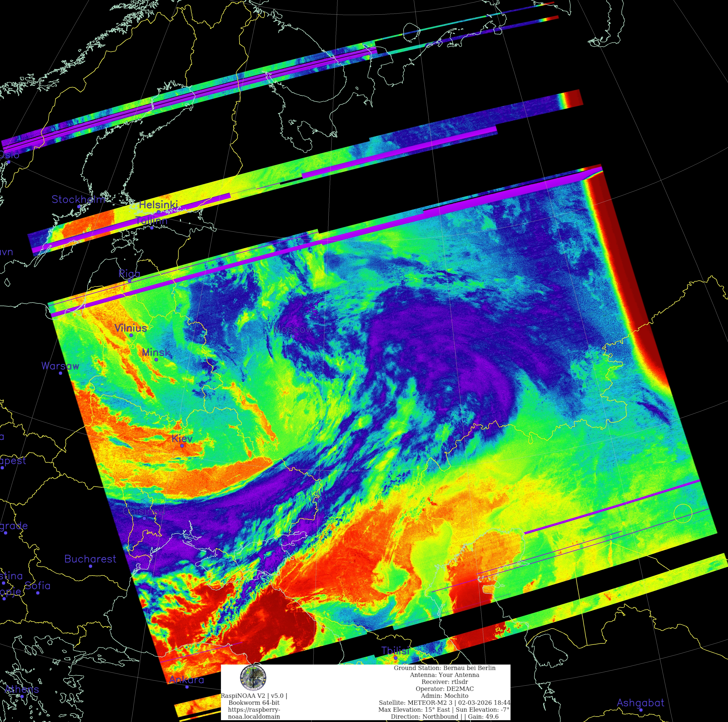Click the Satellite METEOR-M2 3 text line
The width and height of the screenshot is (728, 722).
point(445,702)
